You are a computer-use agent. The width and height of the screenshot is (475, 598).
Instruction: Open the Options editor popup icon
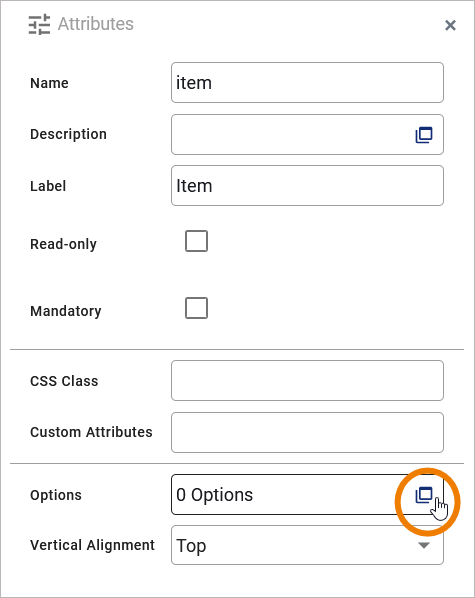(424, 495)
